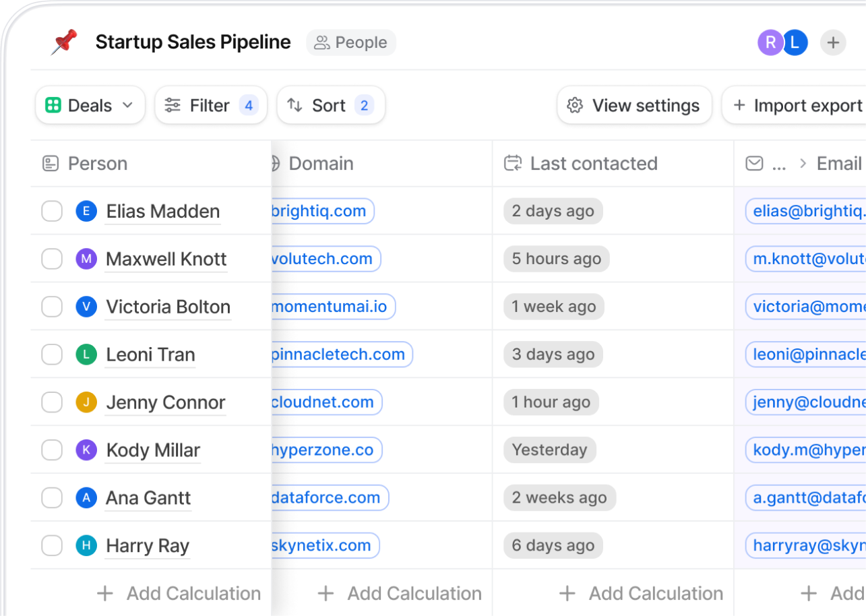Tick the checkbox for Leoni Tran
Screen dimensions: 866x616
(x=52, y=355)
